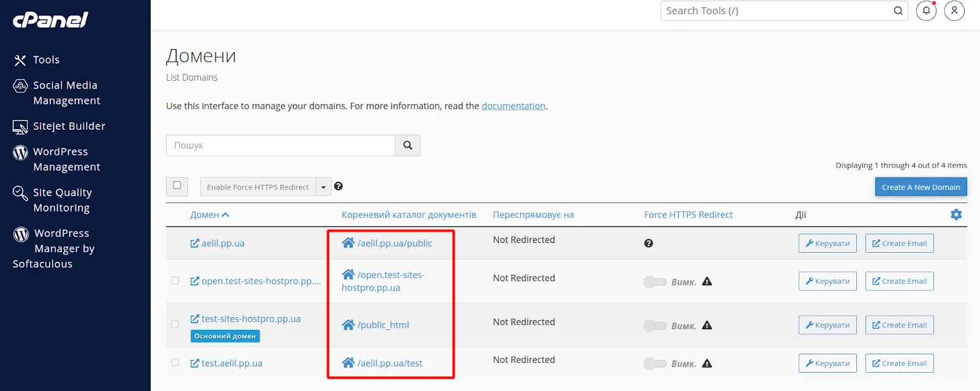The width and height of the screenshot is (980, 391).
Task: Open the notifications bell icon
Action: point(926,11)
